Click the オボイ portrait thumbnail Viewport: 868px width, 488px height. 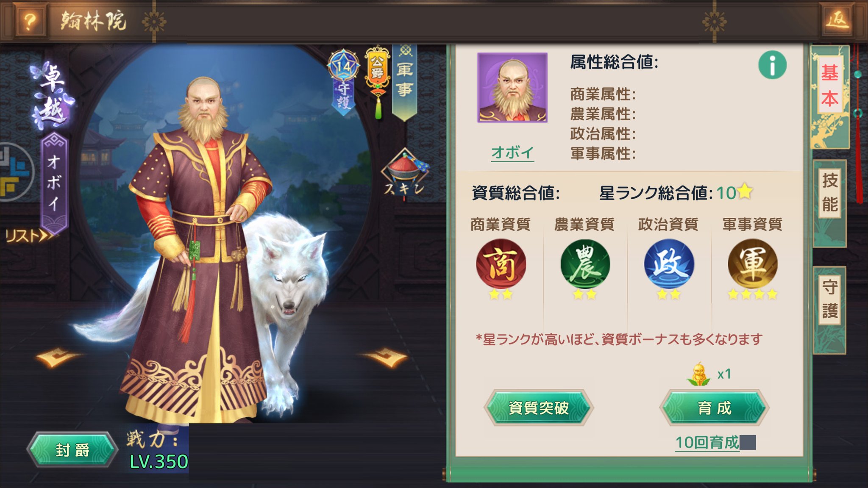click(x=512, y=88)
